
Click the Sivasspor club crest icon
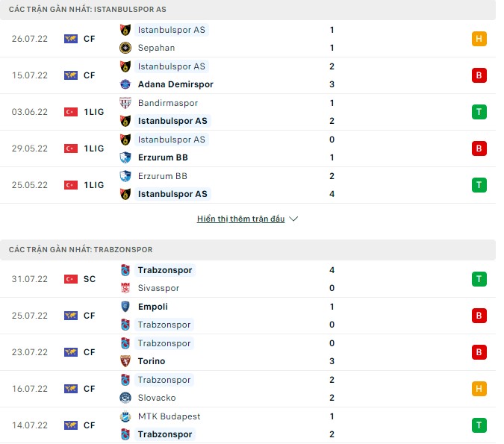coord(125,288)
